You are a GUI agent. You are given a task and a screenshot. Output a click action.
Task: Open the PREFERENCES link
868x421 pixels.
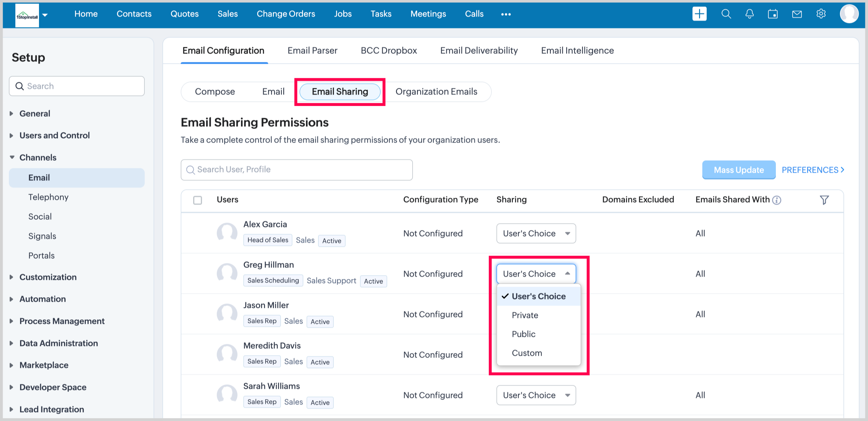tap(812, 170)
